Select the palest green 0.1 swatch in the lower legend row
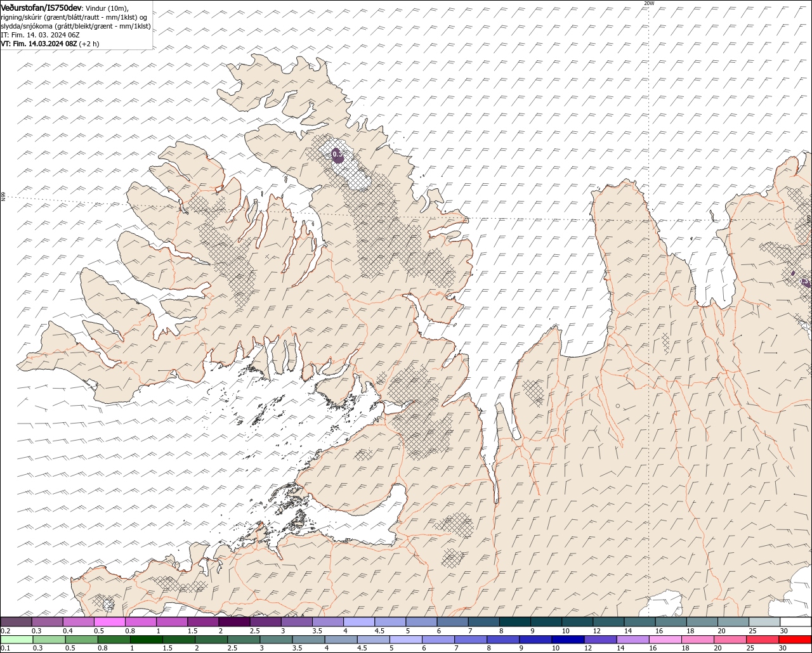Viewport: 812px width, 653px height. [16, 640]
